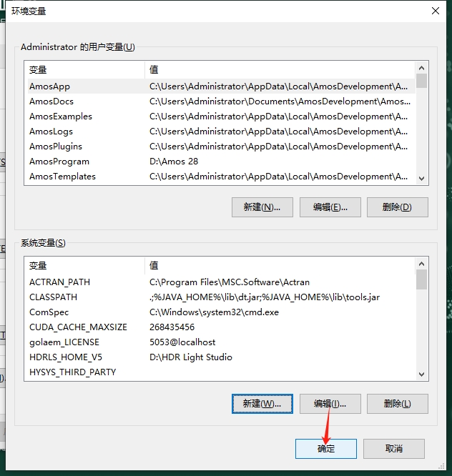Click 值 column header in system variables
The image size is (452, 476).
pos(280,266)
